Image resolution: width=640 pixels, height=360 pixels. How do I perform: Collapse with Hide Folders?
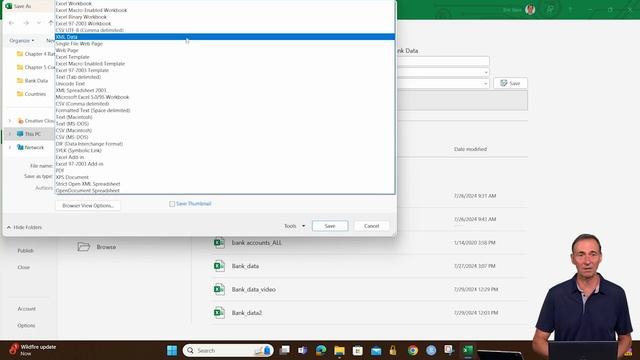click(24, 227)
